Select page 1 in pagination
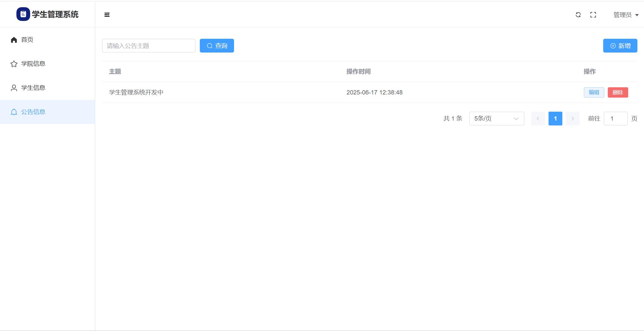Image resolution: width=644 pixels, height=331 pixels. point(555,119)
